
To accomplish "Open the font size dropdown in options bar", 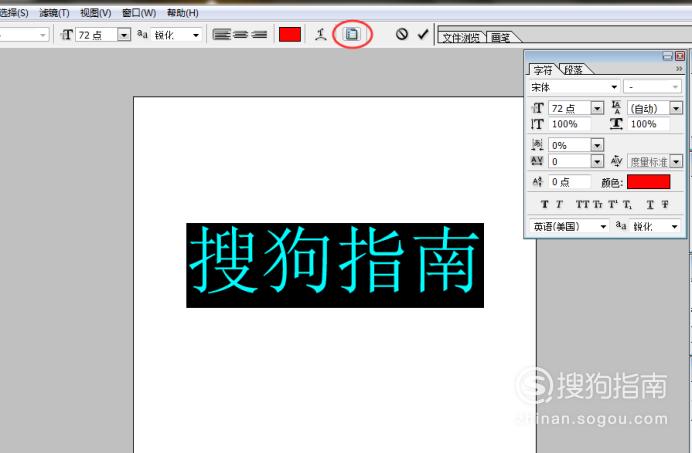I will pos(124,34).
